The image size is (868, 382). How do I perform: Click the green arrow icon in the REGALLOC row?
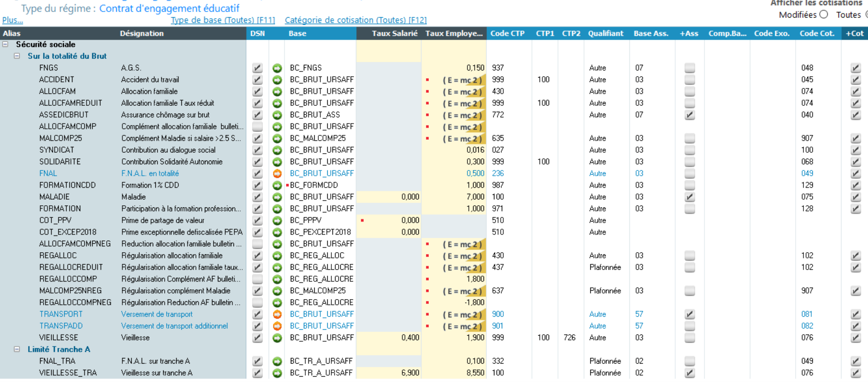coord(277,255)
